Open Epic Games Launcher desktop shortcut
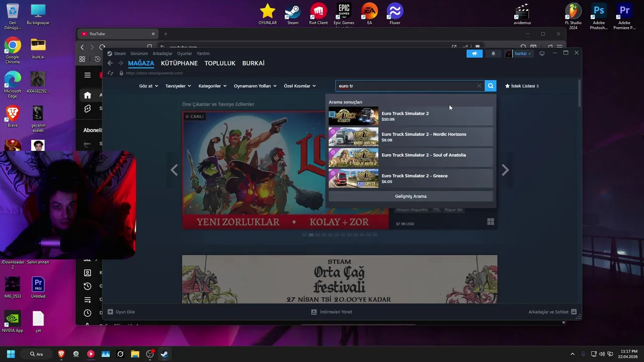Viewport: 644px width, 362px height. [344, 14]
